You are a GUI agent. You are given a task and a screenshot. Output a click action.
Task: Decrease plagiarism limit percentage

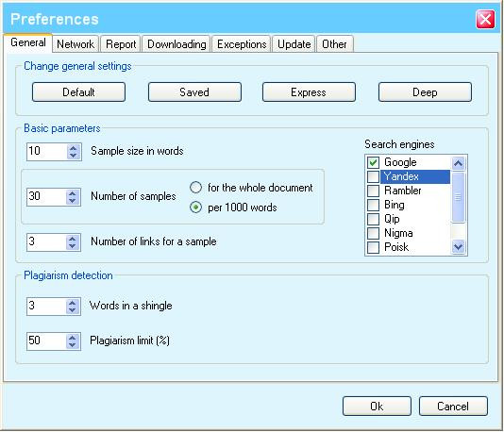point(73,344)
